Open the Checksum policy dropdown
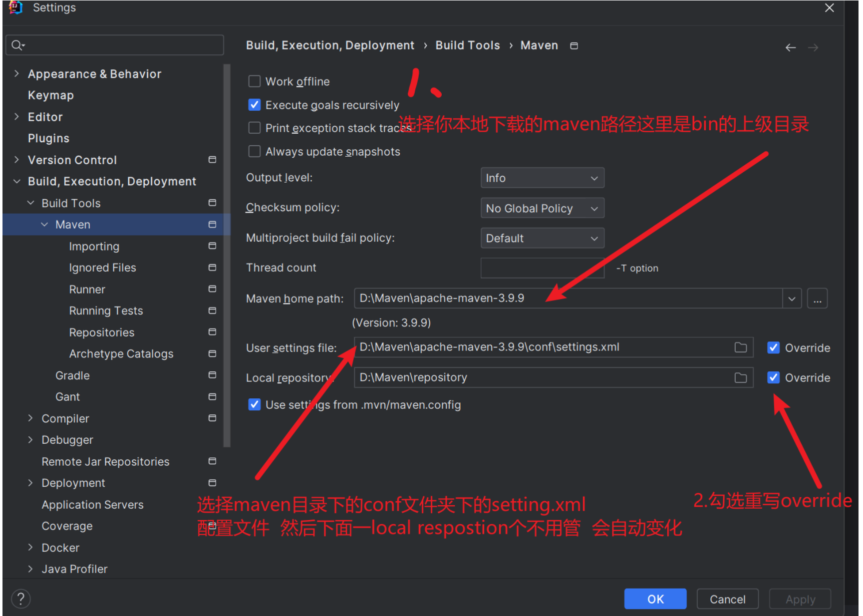Image resolution: width=863 pixels, height=616 pixels. point(542,208)
